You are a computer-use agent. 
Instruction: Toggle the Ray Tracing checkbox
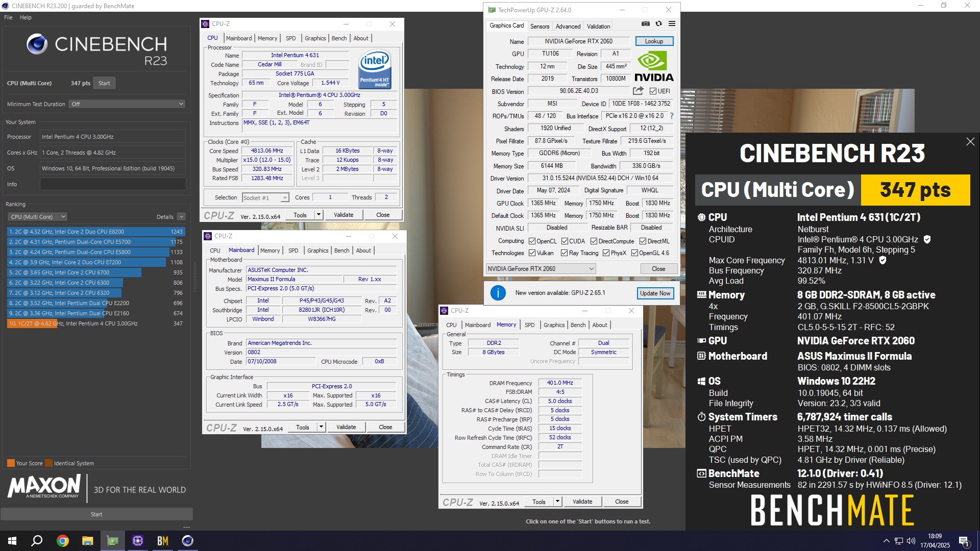(x=564, y=253)
